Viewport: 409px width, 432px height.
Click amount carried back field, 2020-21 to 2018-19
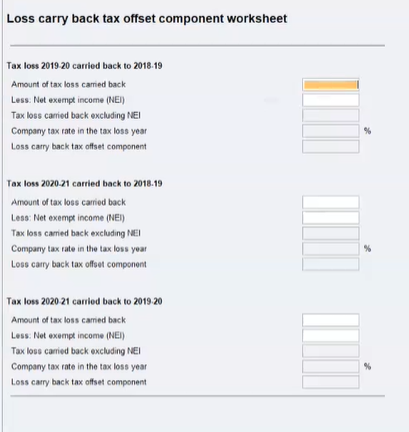331,202
